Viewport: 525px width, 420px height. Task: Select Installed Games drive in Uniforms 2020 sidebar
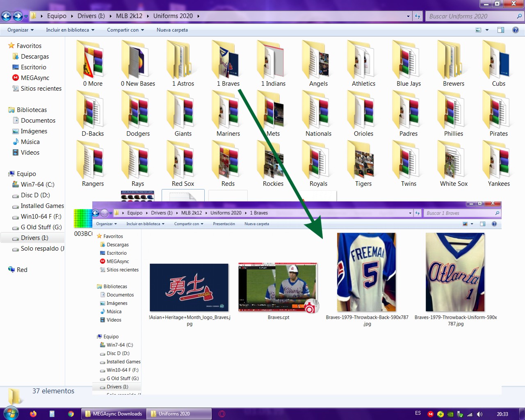click(x=42, y=206)
